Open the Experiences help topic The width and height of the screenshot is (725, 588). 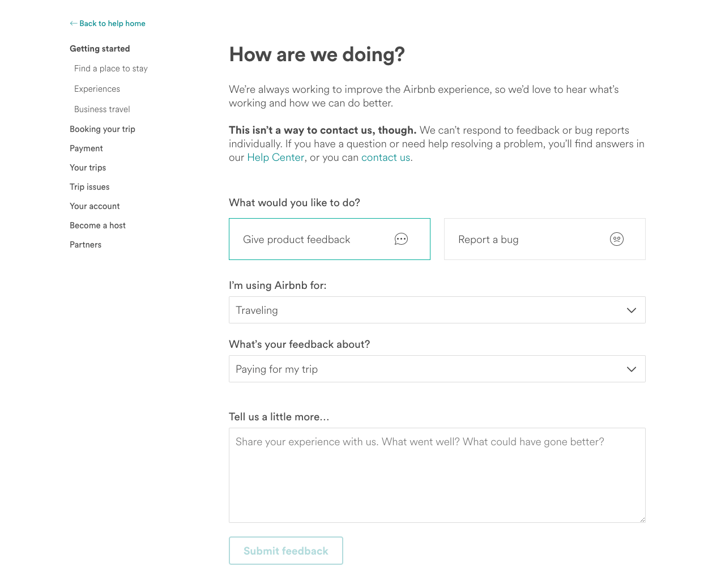(97, 89)
